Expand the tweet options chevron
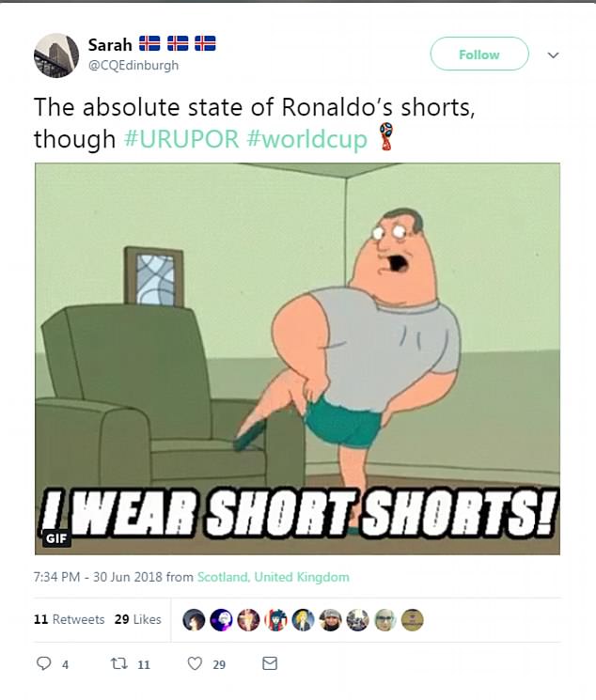 (553, 54)
